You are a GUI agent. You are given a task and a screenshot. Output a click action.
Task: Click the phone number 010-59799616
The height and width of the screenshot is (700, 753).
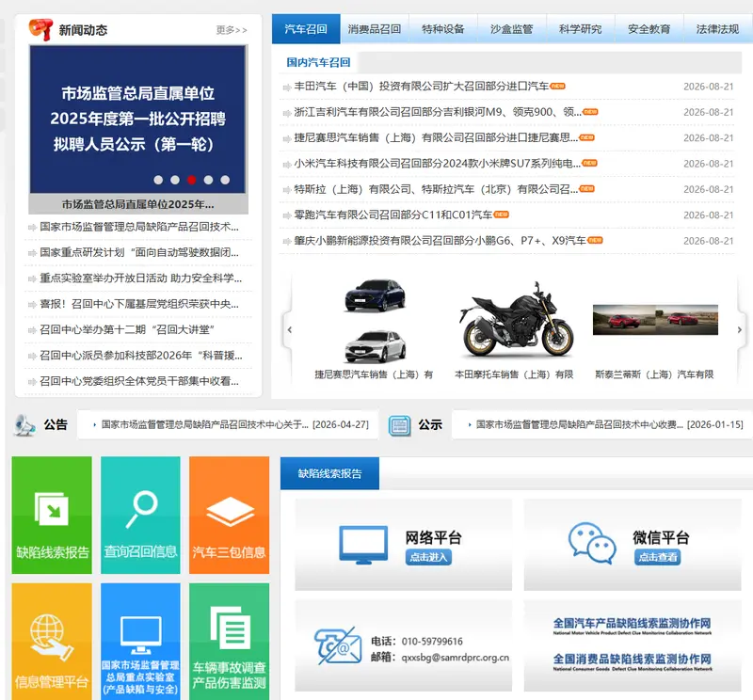tap(432, 642)
